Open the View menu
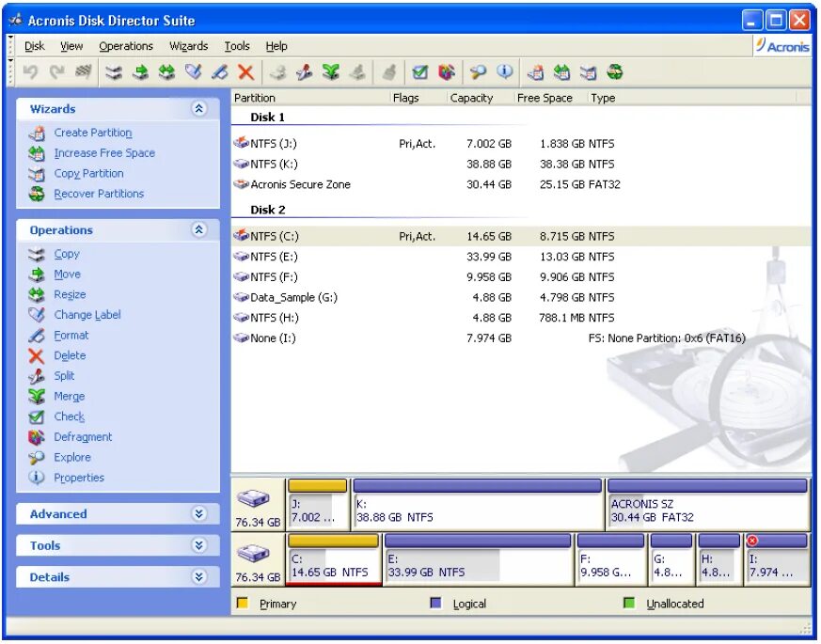Image resolution: width=821 pixels, height=644 pixels. [x=71, y=46]
